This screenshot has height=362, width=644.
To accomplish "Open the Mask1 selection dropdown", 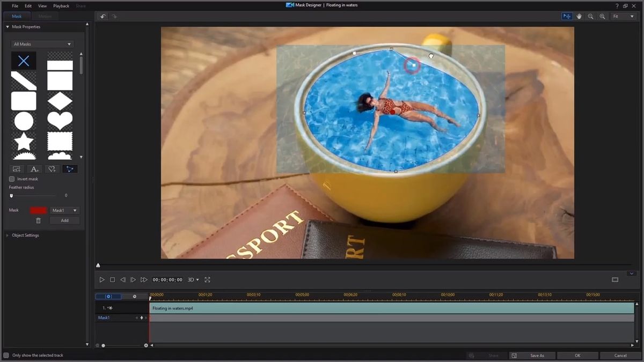I will click(64, 210).
